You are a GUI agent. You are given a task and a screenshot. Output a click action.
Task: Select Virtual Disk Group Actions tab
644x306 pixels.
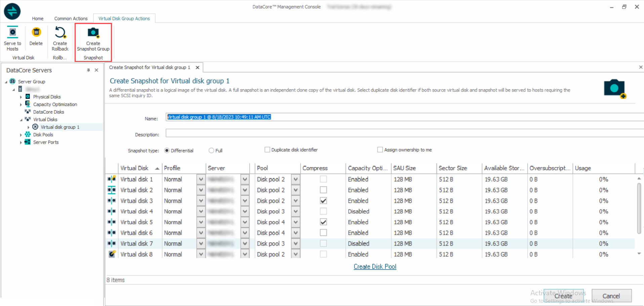point(124,19)
